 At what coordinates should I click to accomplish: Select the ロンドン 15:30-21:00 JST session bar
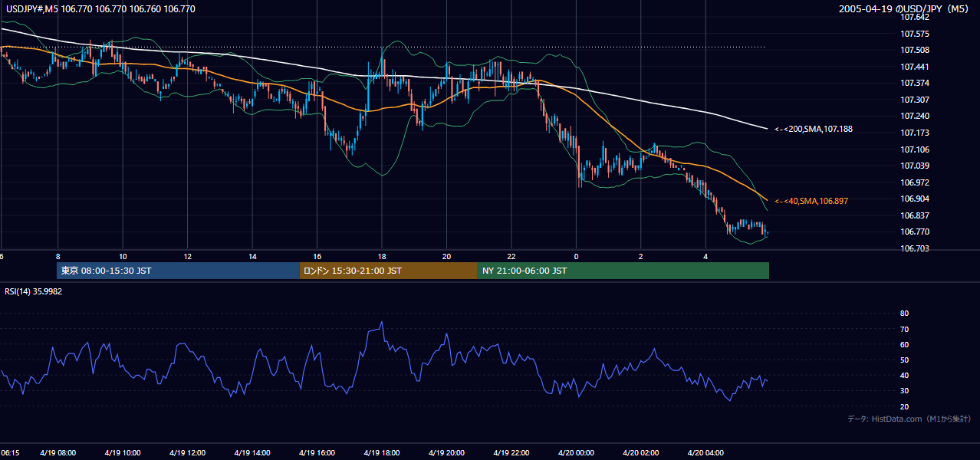tap(389, 271)
